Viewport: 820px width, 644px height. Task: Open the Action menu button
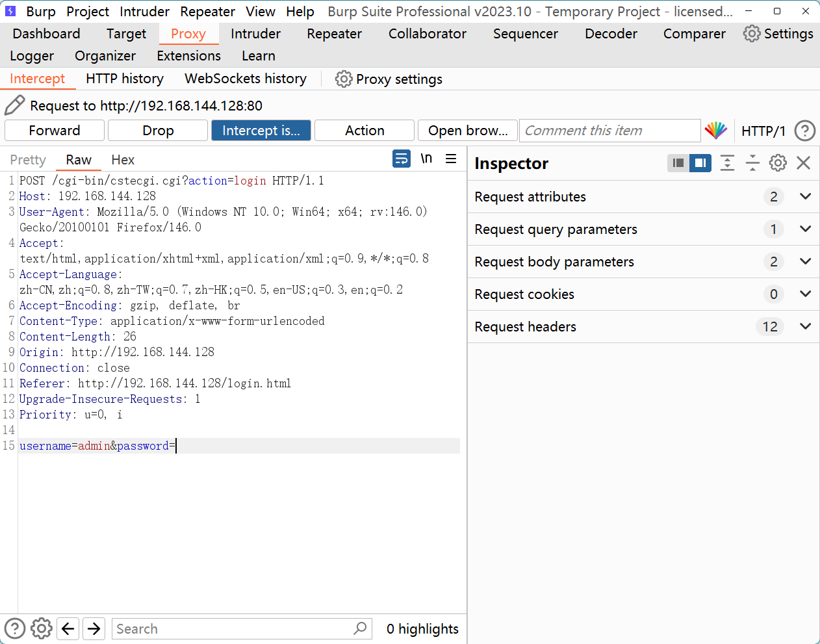pyautogui.click(x=365, y=131)
